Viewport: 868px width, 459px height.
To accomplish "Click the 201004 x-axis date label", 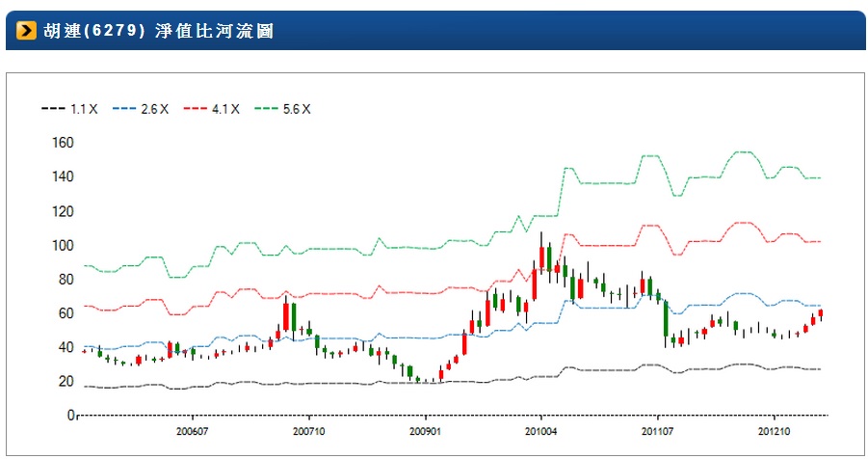I will click(x=541, y=431).
